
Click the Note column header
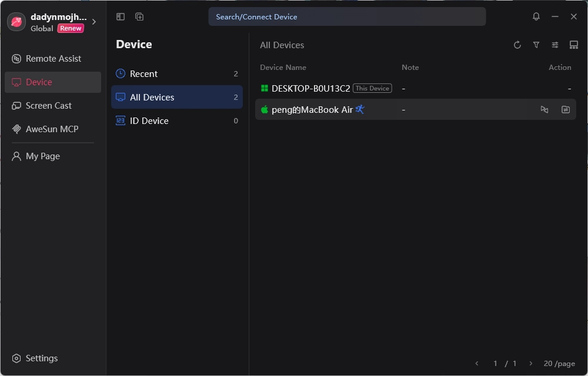410,68
